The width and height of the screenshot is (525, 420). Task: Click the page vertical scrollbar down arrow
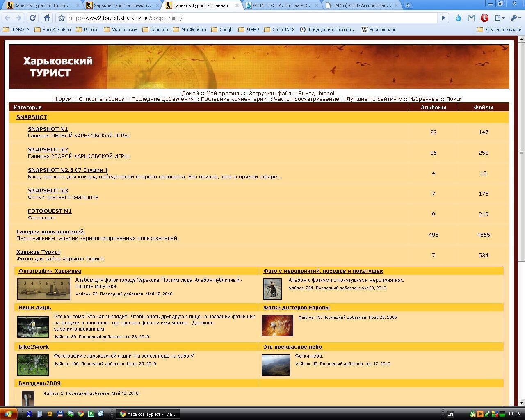[521, 403]
